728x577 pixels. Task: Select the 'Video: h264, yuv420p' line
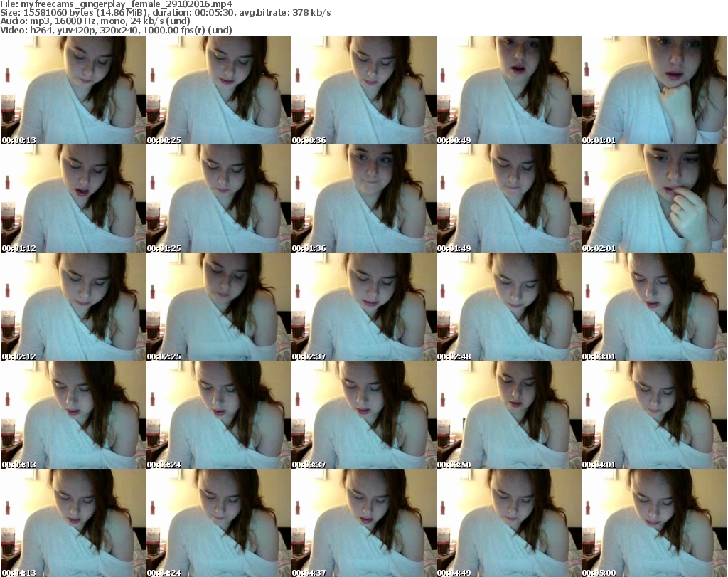pyautogui.click(x=116, y=30)
